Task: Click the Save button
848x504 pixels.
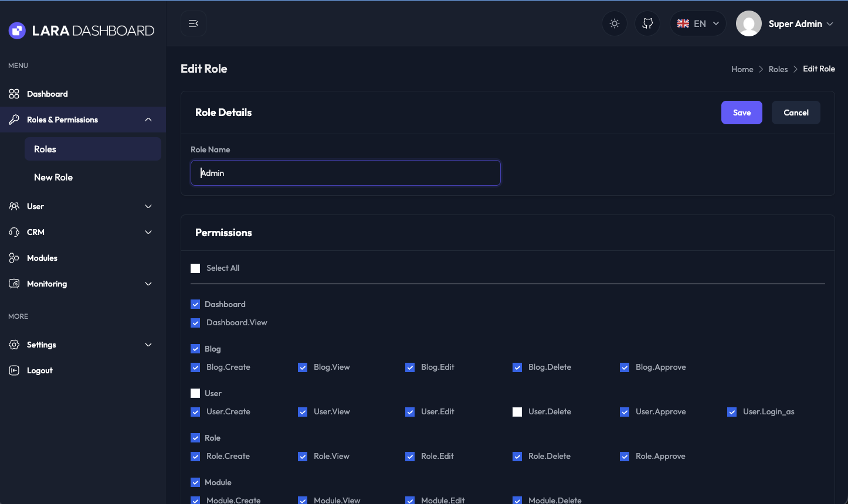Action: (x=741, y=113)
